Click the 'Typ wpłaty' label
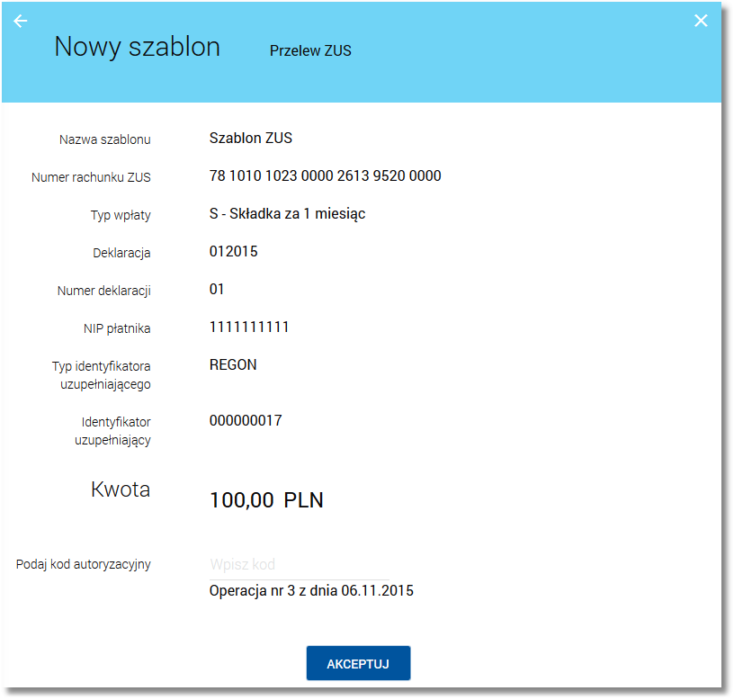The height and width of the screenshot is (700, 734). click(121, 215)
